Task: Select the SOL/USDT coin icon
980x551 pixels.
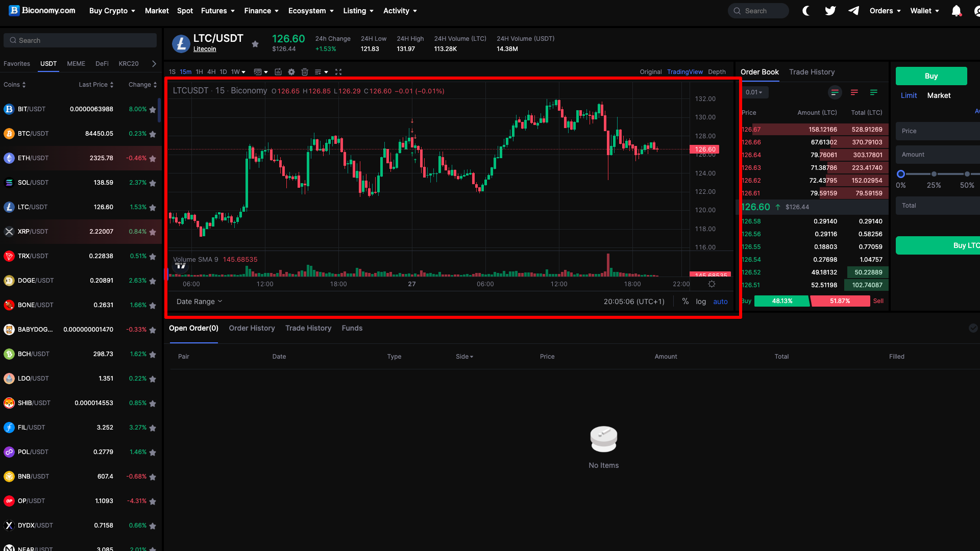Action: pos(9,183)
